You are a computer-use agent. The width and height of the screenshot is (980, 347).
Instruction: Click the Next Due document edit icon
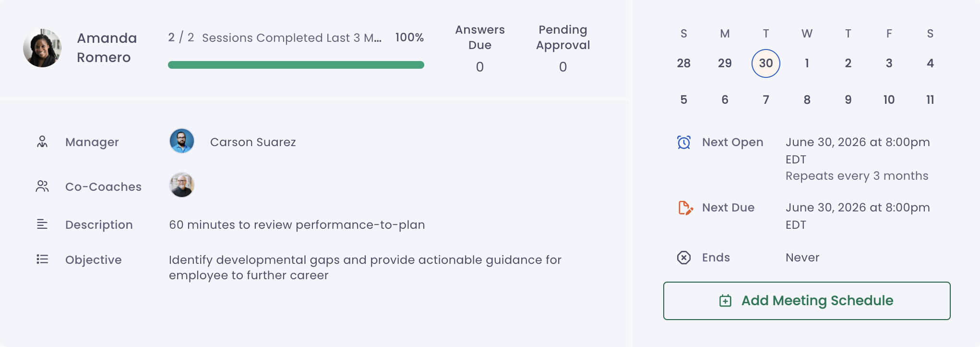pyautogui.click(x=685, y=208)
